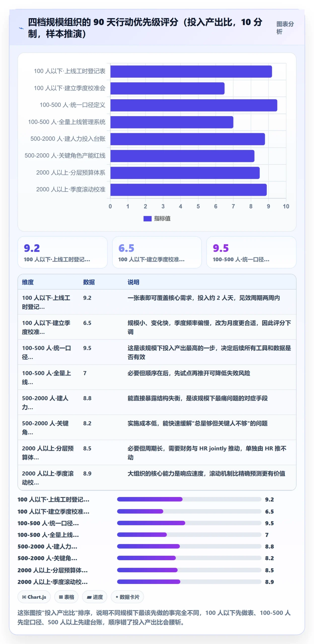314x644 pixels.
Task: Click the 维度 column header
Action: click(x=28, y=282)
